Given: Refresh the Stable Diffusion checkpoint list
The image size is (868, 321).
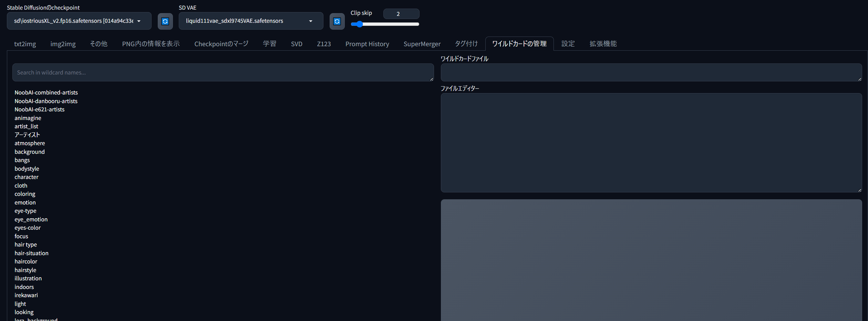Looking at the screenshot, I should (165, 21).
